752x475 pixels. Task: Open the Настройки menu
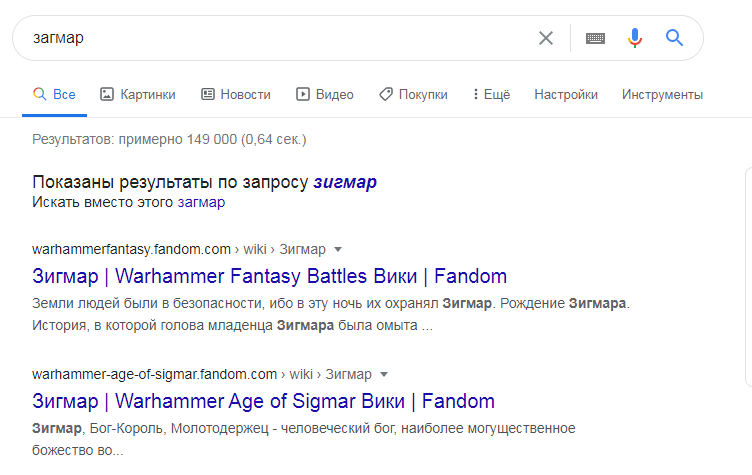click(566, 95)
